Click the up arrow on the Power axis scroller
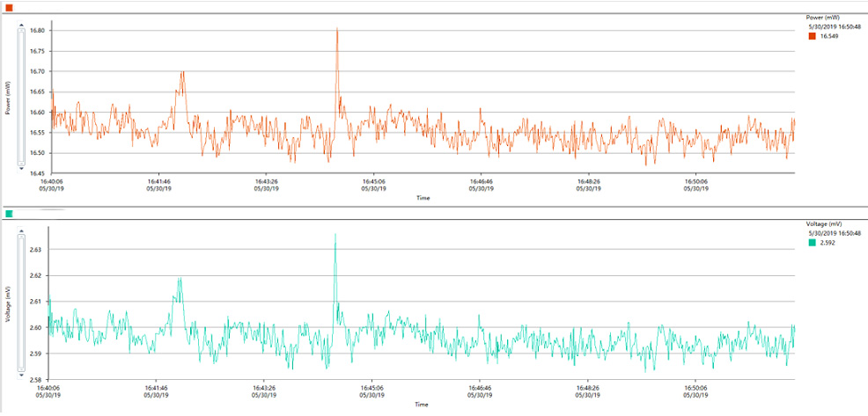 pos(22,26)
